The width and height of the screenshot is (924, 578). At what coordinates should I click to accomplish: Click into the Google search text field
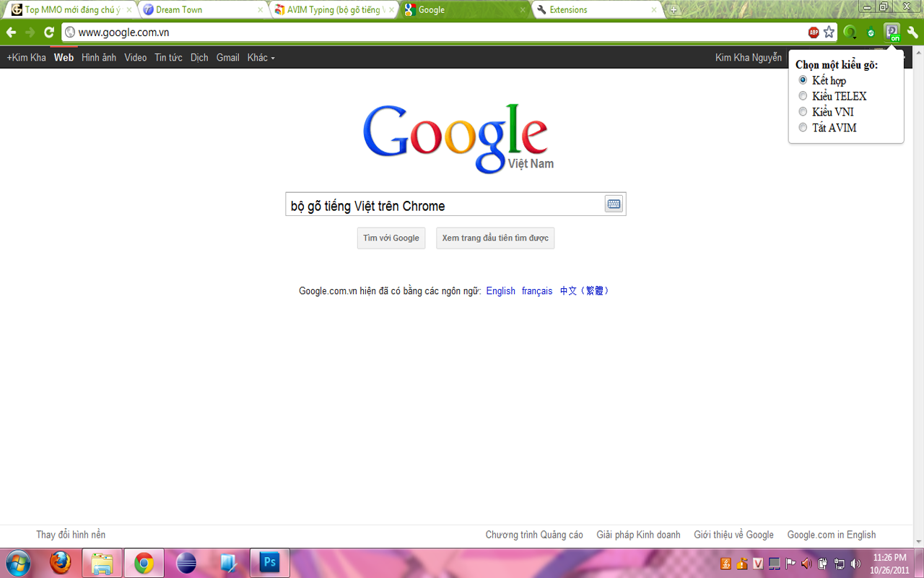coord(445,205)
